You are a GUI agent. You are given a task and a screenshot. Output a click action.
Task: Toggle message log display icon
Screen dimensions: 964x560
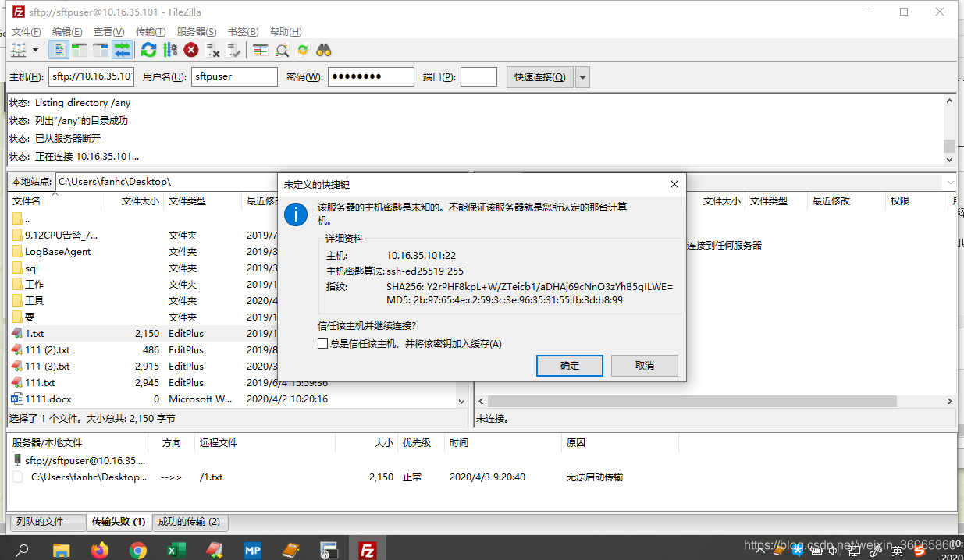59,50
